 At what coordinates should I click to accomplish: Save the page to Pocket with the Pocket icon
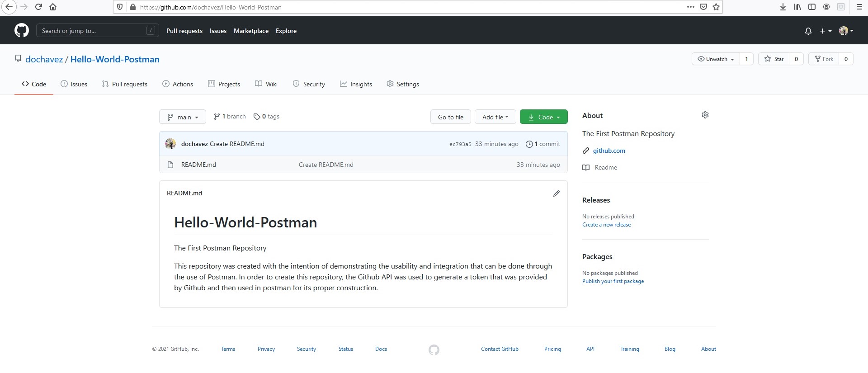coord(703,7)
